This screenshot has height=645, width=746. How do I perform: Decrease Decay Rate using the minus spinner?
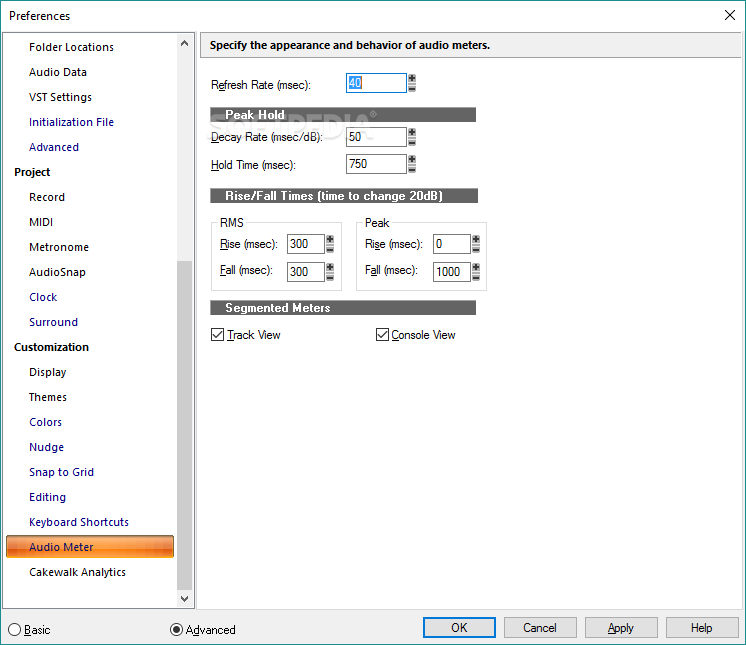[412, 142]
